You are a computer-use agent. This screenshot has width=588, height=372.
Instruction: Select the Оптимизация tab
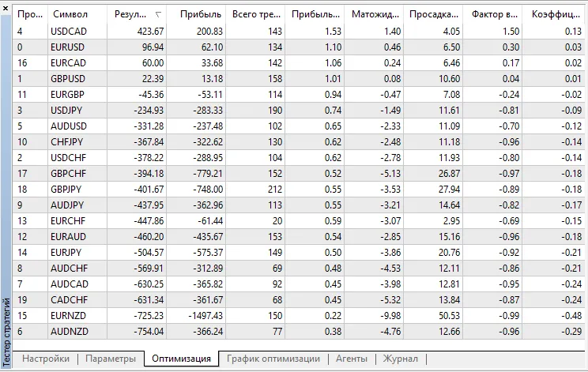(x=181, y=359)
